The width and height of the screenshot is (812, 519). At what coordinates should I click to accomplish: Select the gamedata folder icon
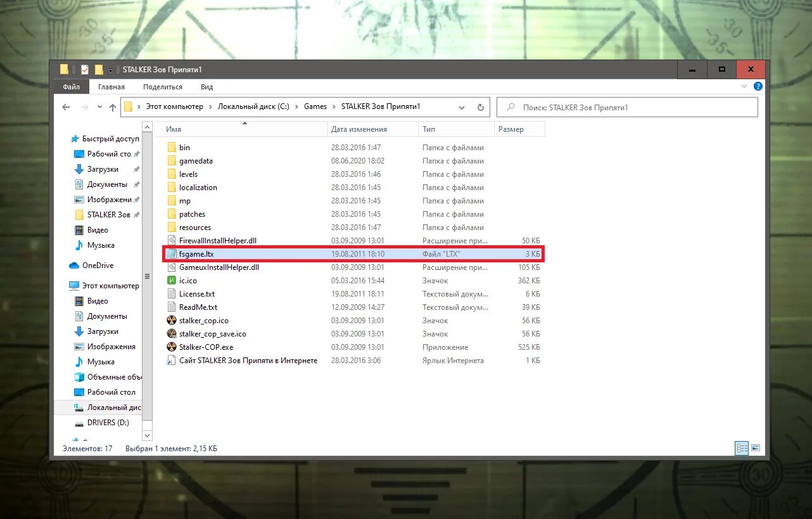click(x=171, y=160)
